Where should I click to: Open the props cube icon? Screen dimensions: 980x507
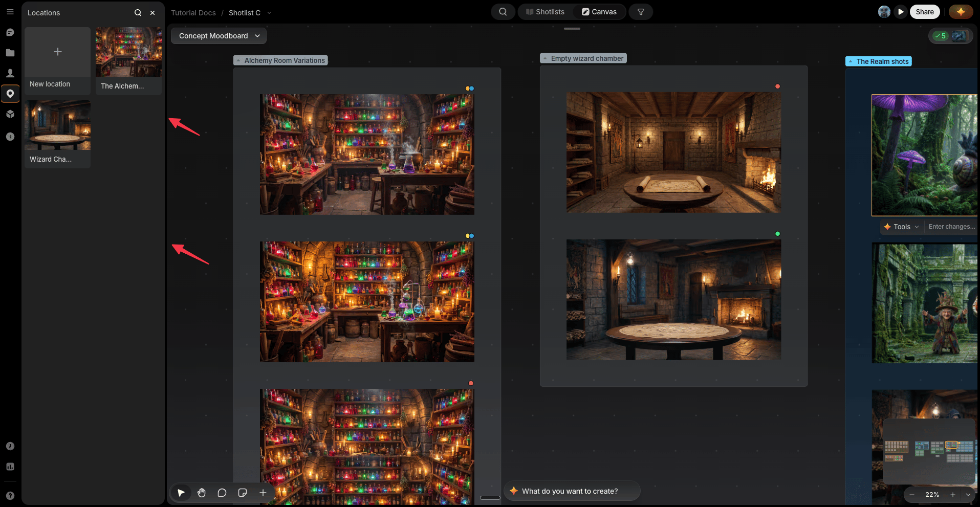[10, 114]
